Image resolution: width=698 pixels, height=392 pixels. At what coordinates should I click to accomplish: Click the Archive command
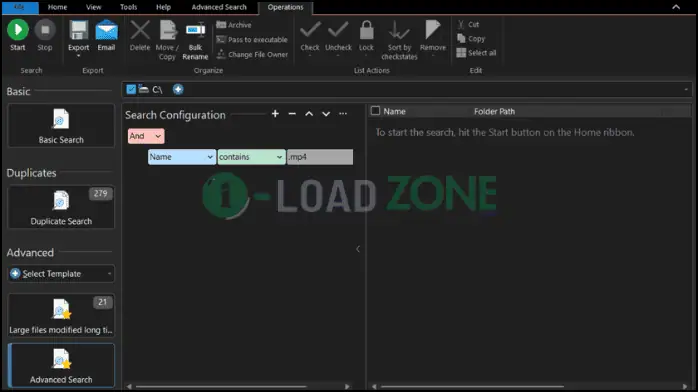pyautogui.click(x=234, y=25)
